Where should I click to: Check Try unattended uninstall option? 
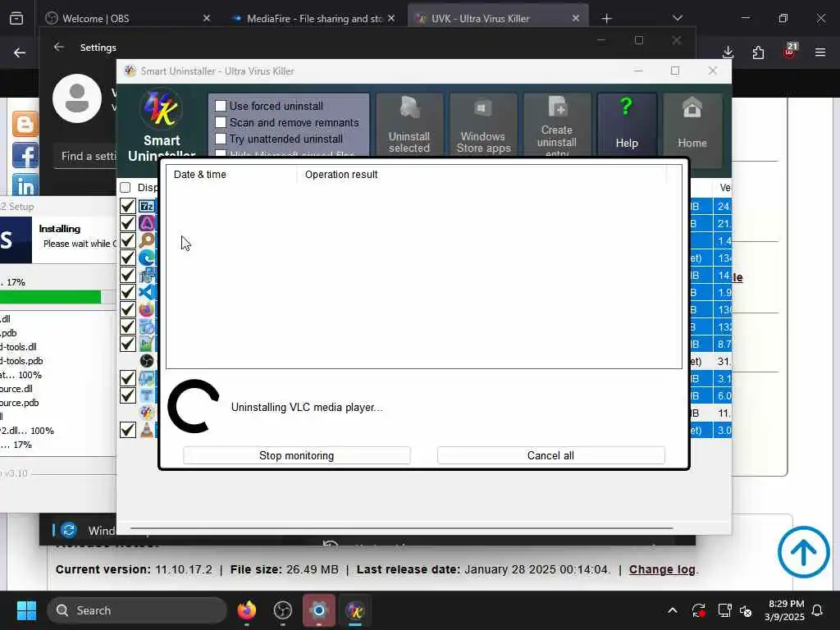(220, 139)
